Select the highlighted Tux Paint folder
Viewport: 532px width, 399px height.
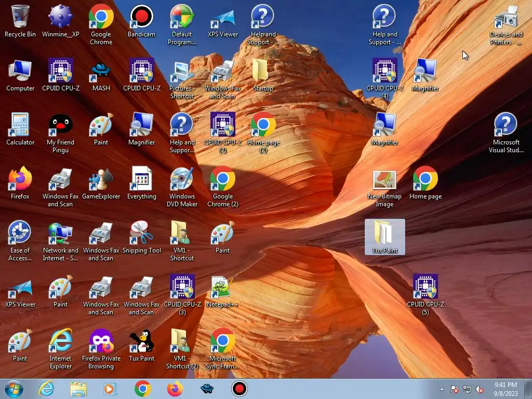pos(384,237)
